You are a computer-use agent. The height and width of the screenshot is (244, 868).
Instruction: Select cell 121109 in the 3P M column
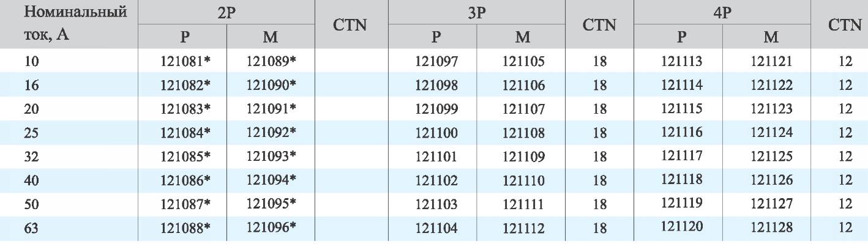[x=523, y=157]
